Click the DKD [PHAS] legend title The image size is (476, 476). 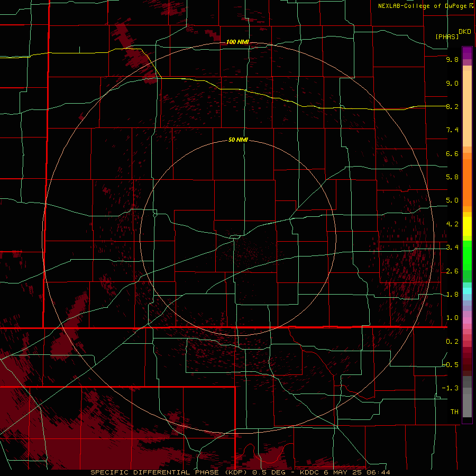click(x=453, y=34)
